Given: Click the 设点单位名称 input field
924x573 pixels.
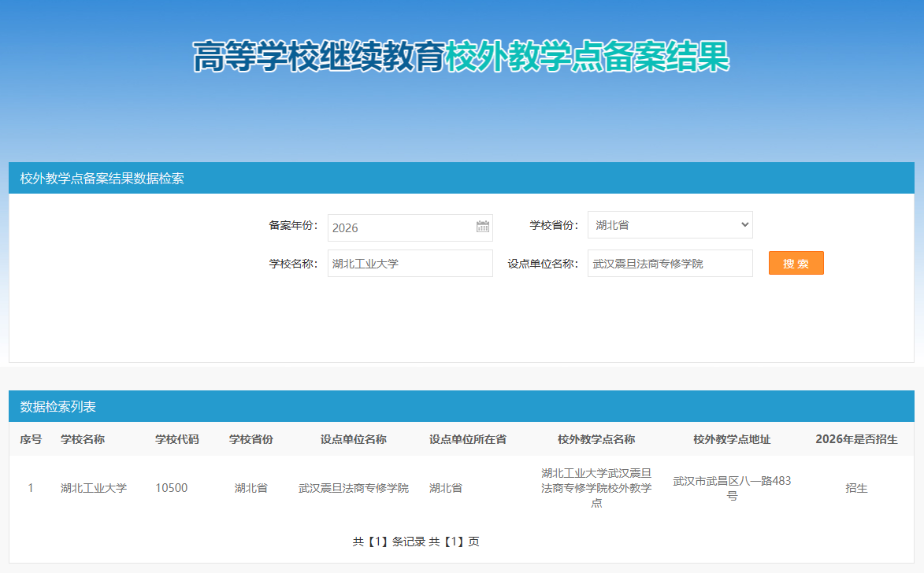Looking at the screenshot, I should pos(670,263).
